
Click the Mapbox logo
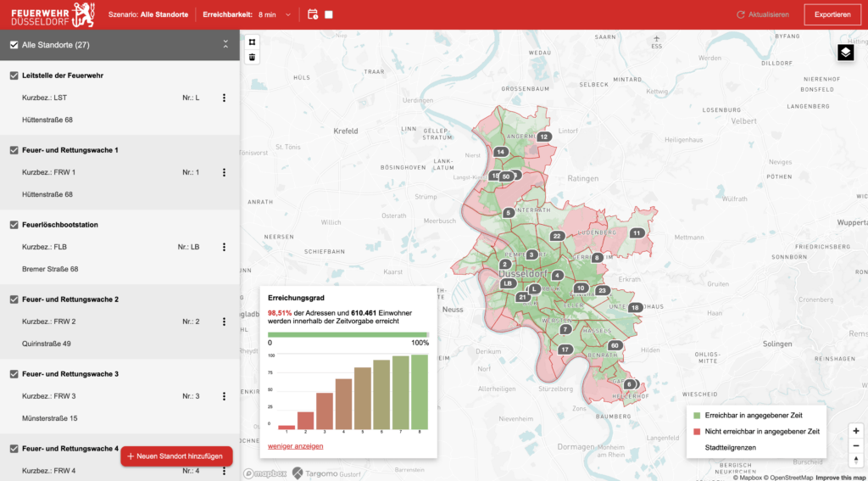pos(265,473)
